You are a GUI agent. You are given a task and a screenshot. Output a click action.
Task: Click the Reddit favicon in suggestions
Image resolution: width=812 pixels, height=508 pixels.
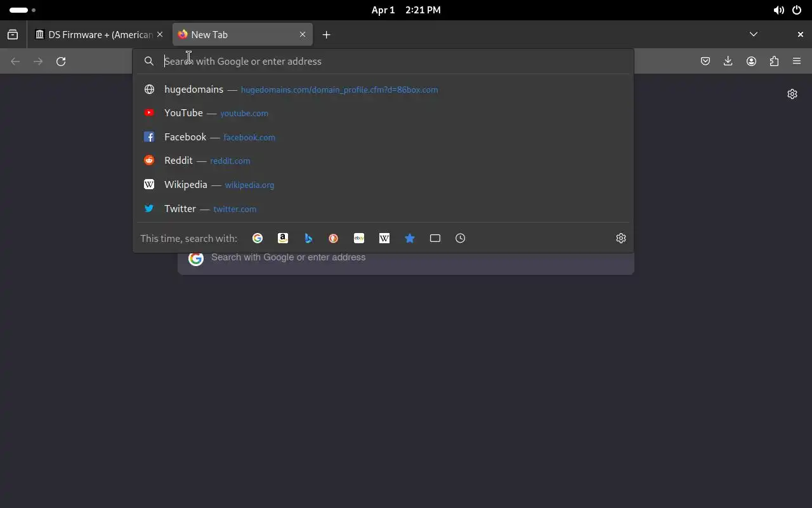coord(149,161)
